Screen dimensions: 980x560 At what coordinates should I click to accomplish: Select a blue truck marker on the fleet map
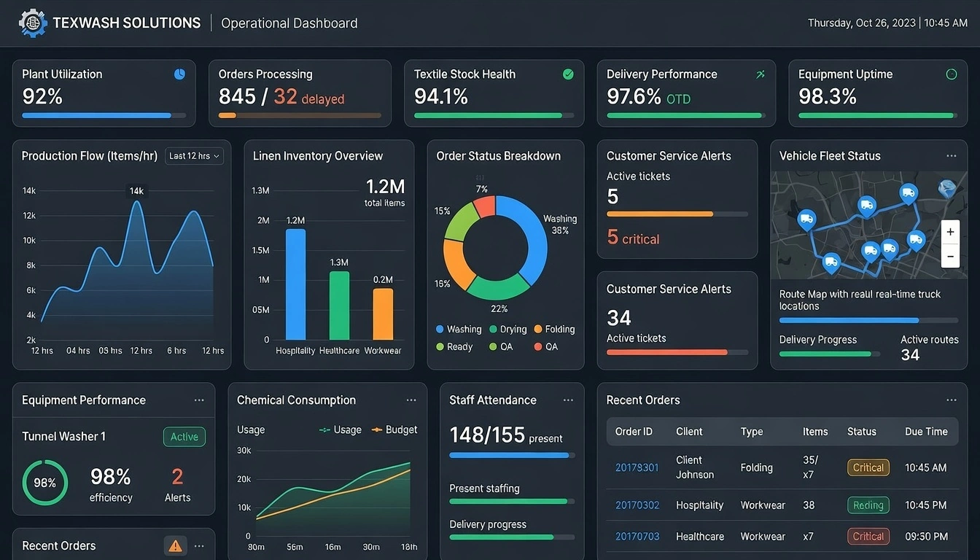point(909,193)
